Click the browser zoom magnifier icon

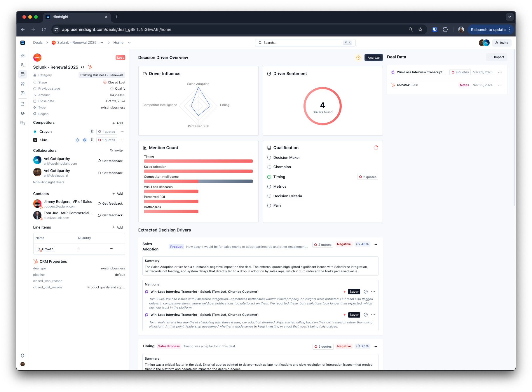(411, 29)
